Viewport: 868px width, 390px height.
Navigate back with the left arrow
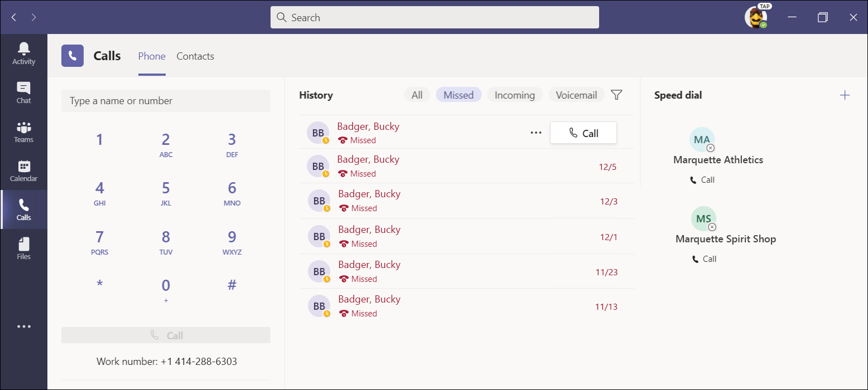point(14,17)
